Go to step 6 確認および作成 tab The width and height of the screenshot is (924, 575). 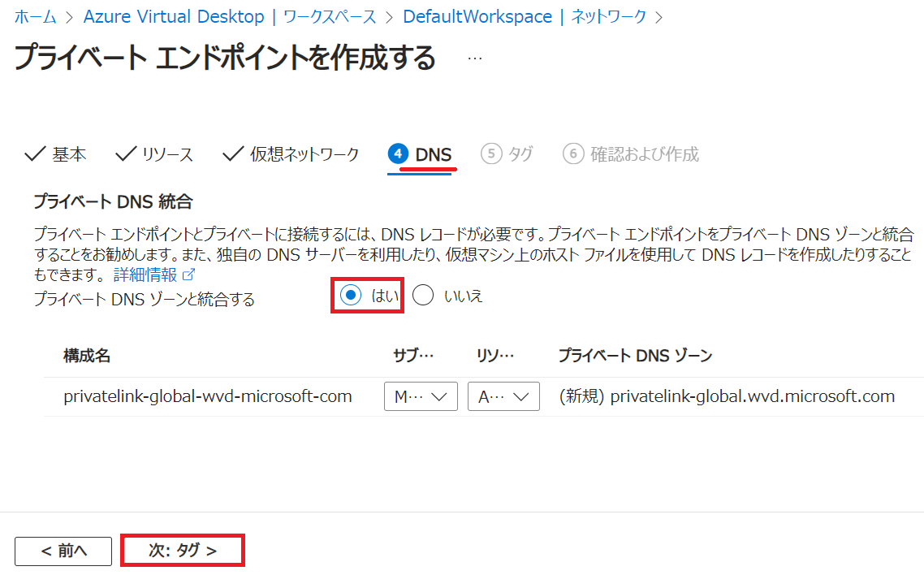point(631,154)
